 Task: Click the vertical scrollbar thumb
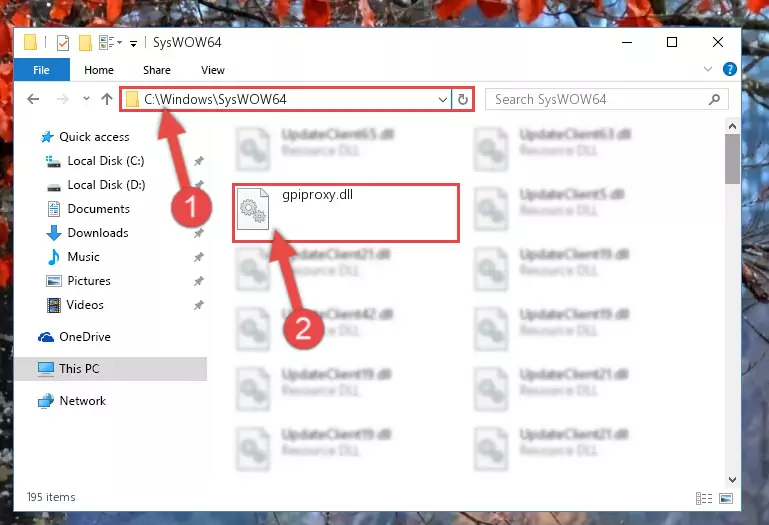pyautogui.click(x=732, y=159)
